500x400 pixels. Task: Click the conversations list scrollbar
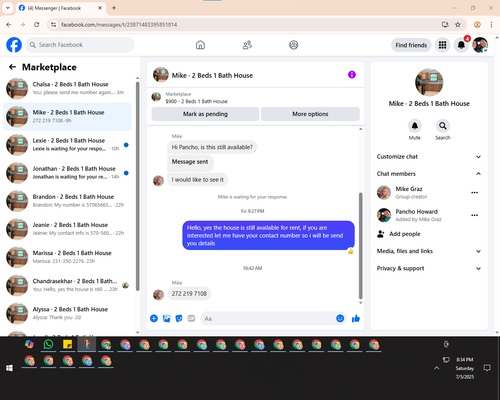click(137, 186)
